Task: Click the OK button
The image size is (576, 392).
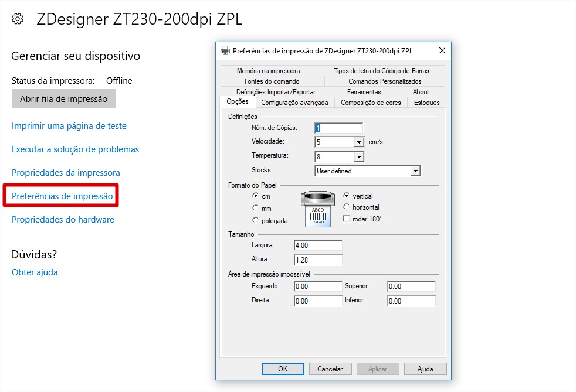Action: point(283,369)
